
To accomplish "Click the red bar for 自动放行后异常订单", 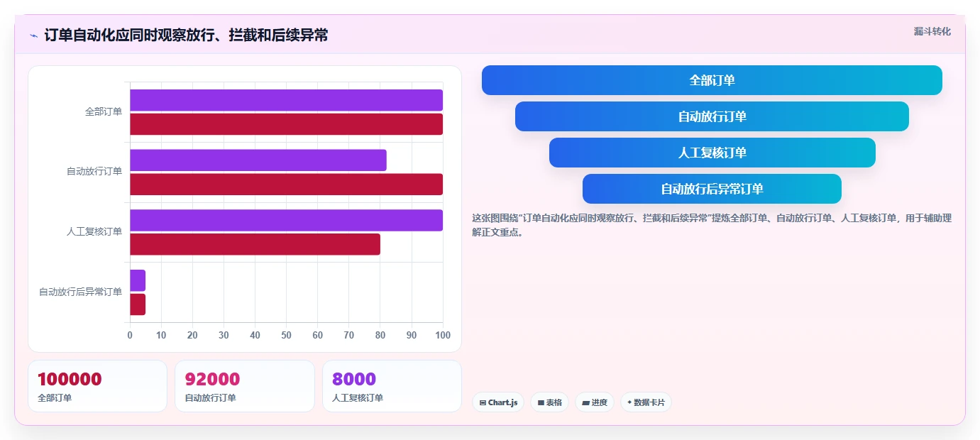I will 138,304.
